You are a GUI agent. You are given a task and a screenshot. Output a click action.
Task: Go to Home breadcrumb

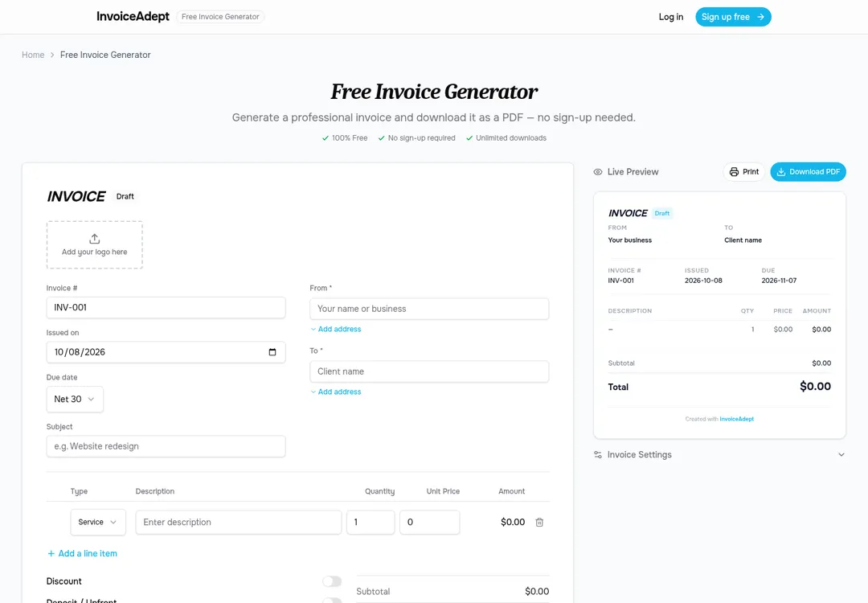point(33,55)
